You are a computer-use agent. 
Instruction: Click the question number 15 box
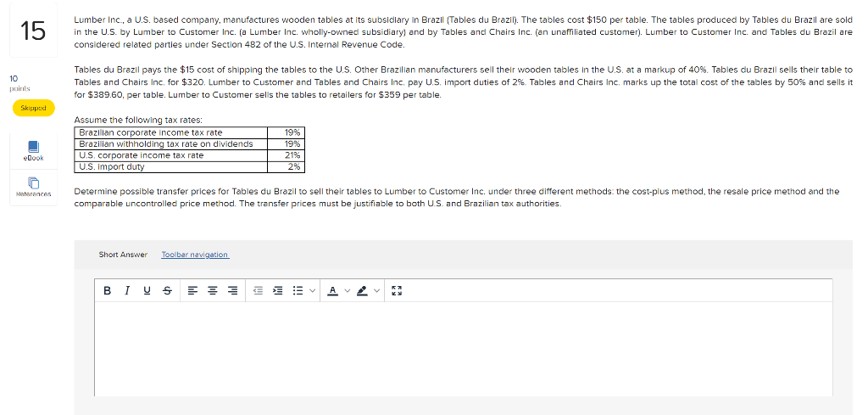click(33, 31)
